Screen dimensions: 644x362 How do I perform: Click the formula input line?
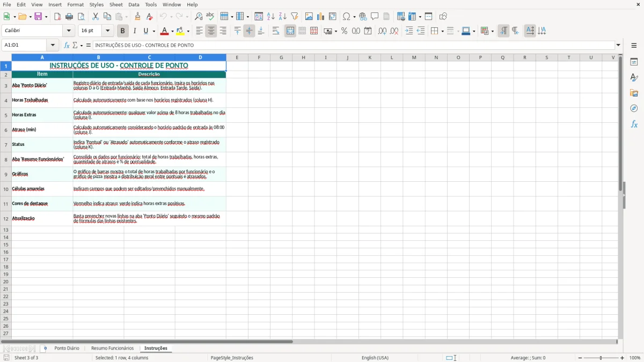coord(353,46)
